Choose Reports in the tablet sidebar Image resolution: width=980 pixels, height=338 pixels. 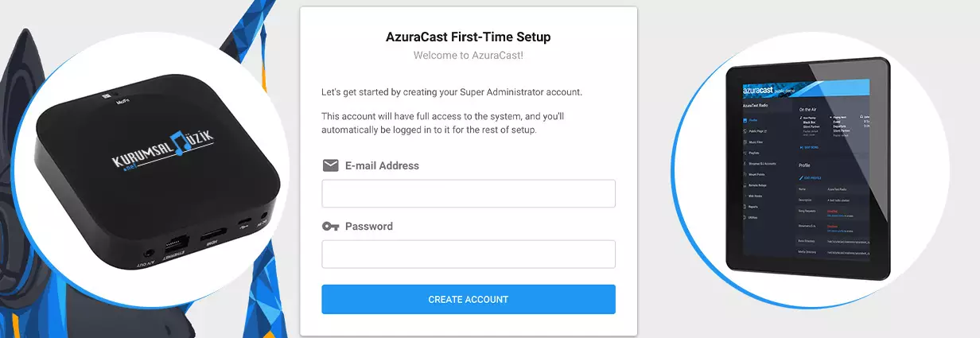[754, 206]
